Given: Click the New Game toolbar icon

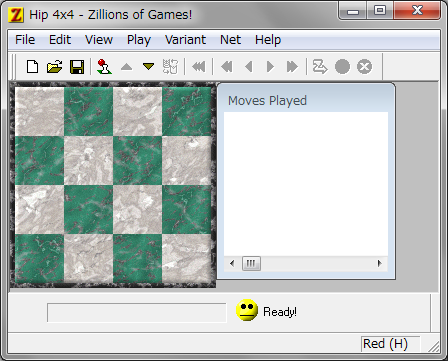Looking at the screenshot, I should coord(32,67).
